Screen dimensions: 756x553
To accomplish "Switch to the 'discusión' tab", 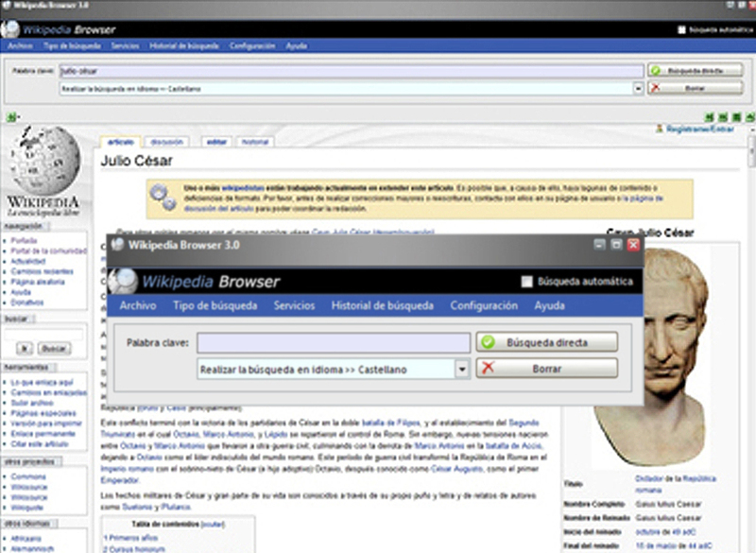I will [167, 142].
